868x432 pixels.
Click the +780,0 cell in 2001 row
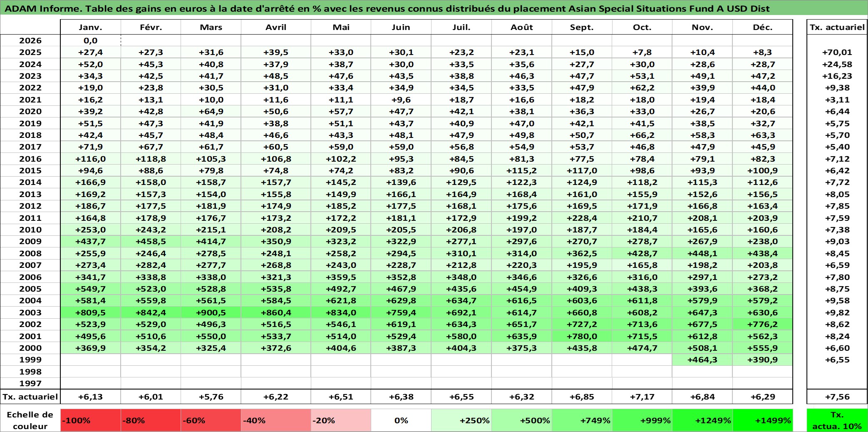point(582,336)
